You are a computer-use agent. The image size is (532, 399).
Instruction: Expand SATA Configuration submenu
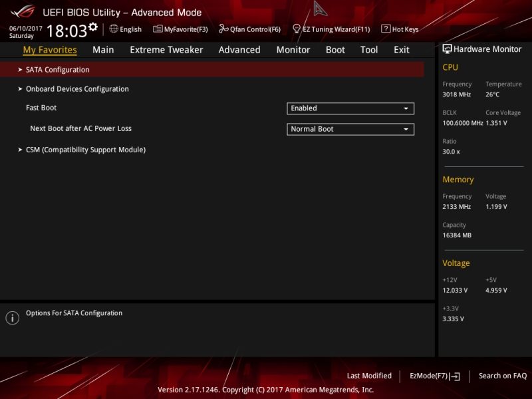[212, 70]
